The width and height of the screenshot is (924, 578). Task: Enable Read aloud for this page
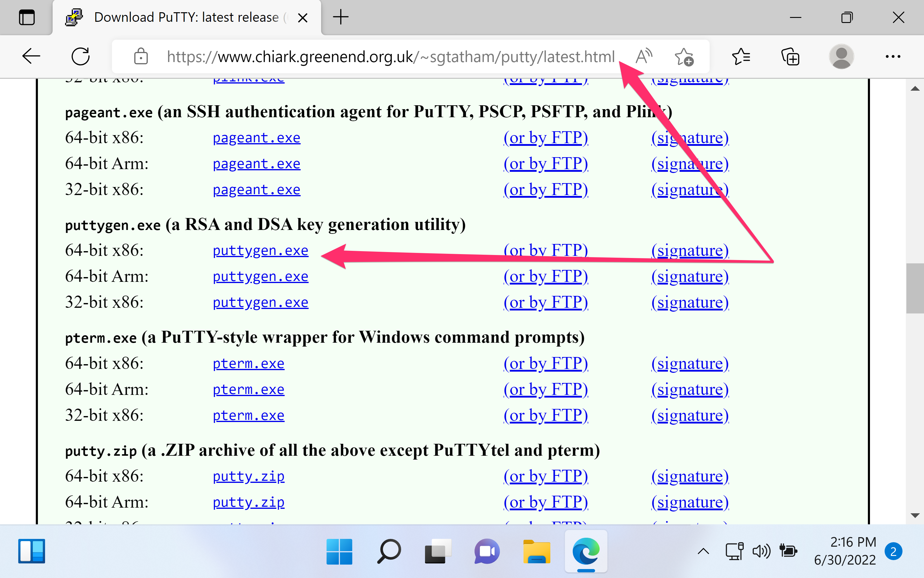coord(644,57)
